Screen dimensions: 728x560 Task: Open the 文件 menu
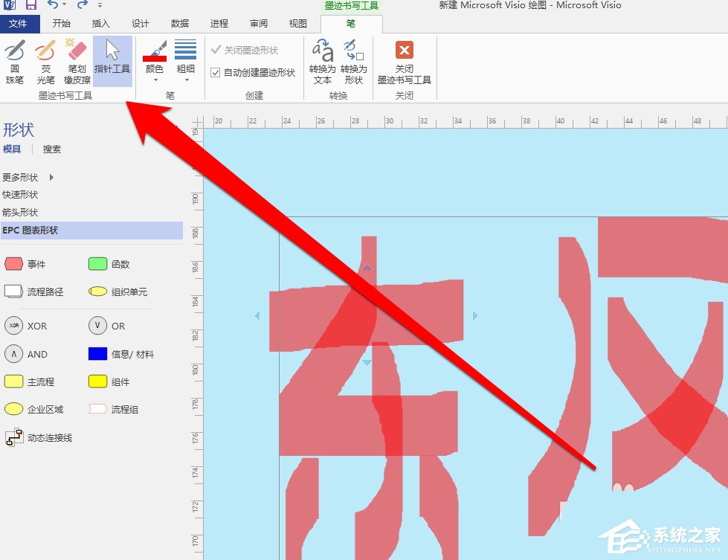21,23
